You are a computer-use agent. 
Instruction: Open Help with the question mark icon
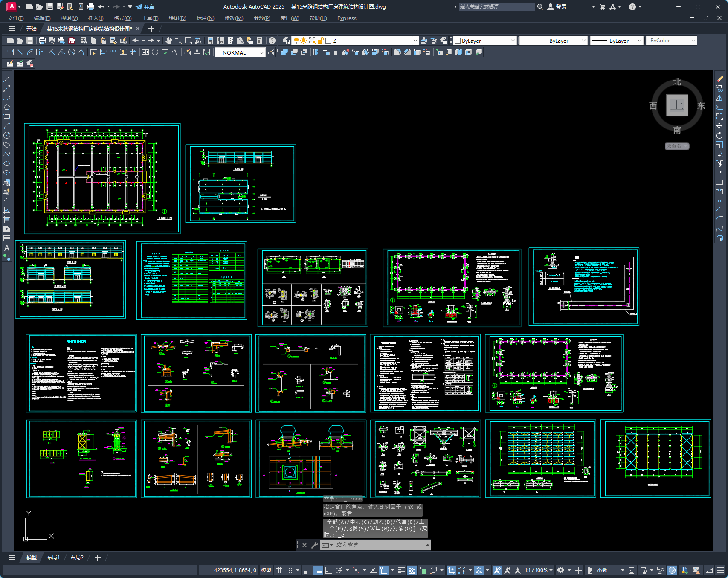(x=272, y=41)
